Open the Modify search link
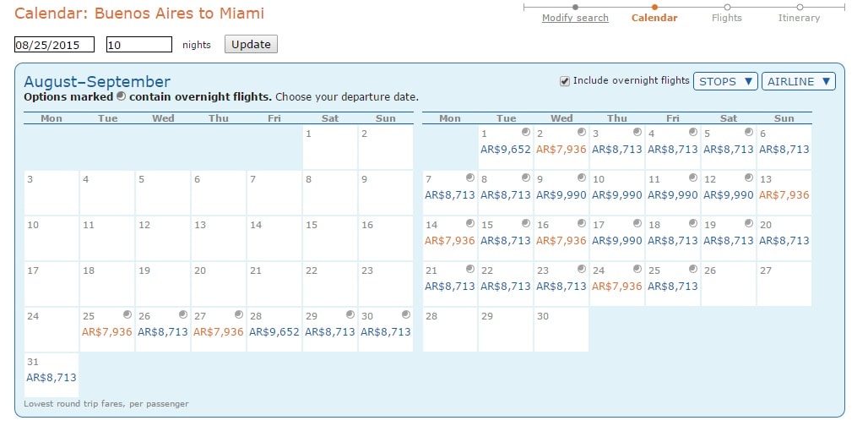Viewport: 868px width, 437px height. point(575,18)
